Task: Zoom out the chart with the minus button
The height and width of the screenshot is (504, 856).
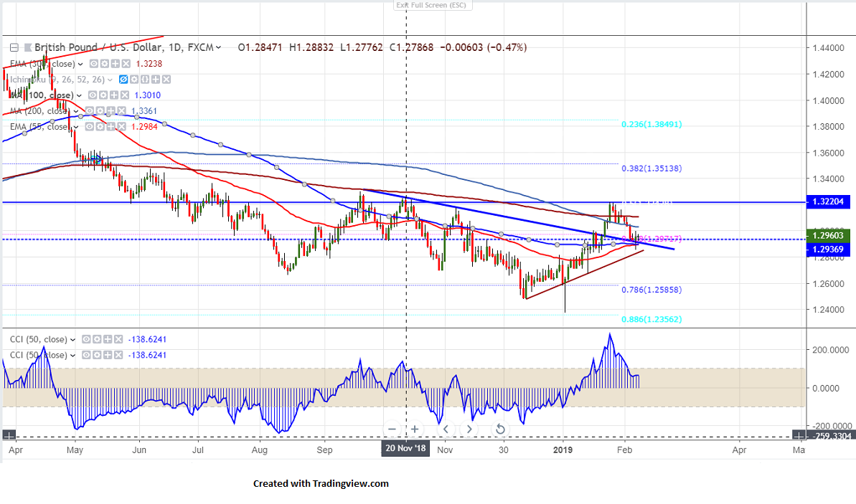Action: pos(392,429)
